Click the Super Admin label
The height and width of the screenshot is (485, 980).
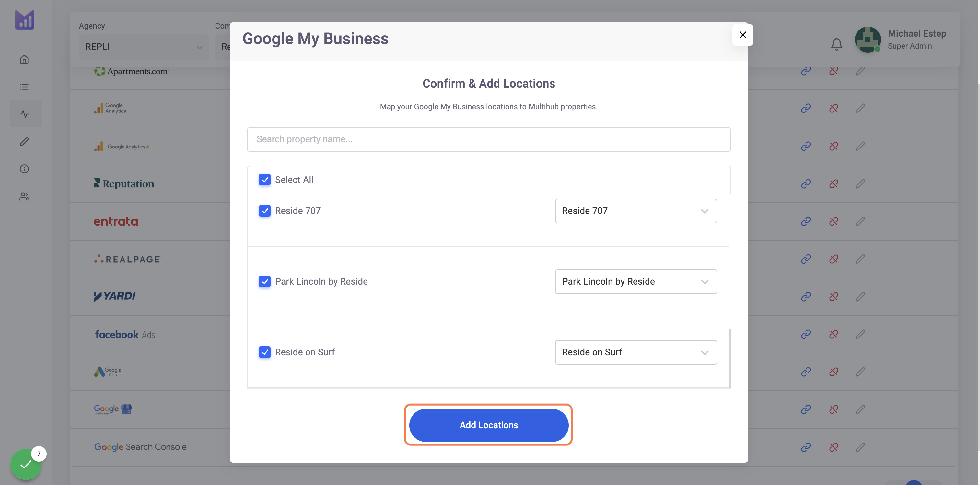pyautogui.click(x=910, y=46)
